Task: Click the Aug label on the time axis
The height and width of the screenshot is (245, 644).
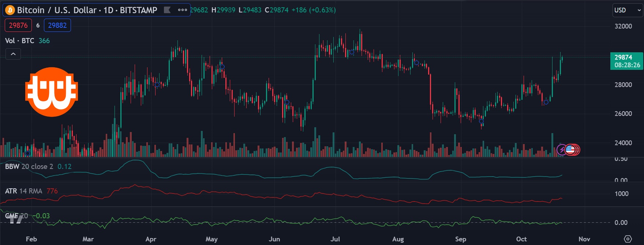Action: tap(398, 239)
